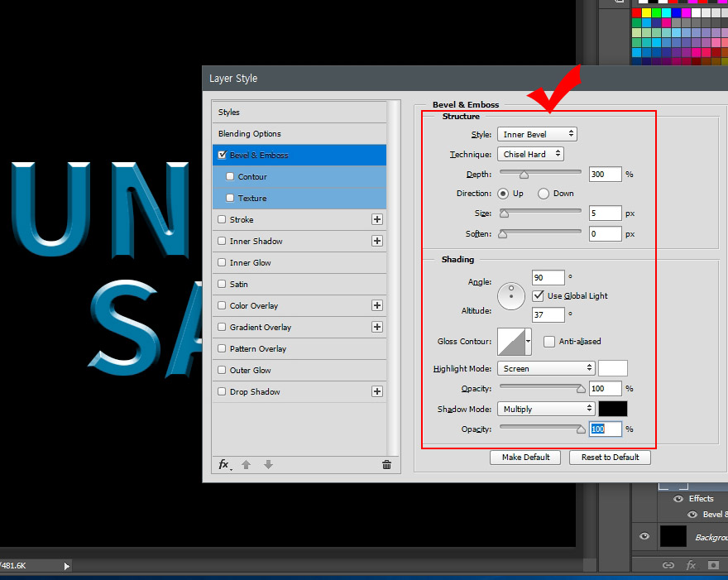This screenshot has height=580, width=728.
Task: Click the Gloss Contour preview thumbnail
Action: pyautogui.click(x=511, y=342)
